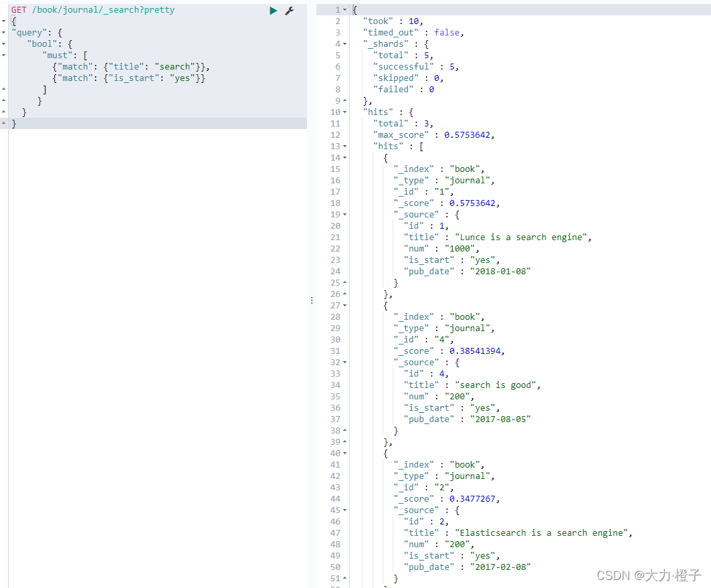
Task: Collapse "_source" at line 32
Action: pyautogui.click(x=345, y=362)
